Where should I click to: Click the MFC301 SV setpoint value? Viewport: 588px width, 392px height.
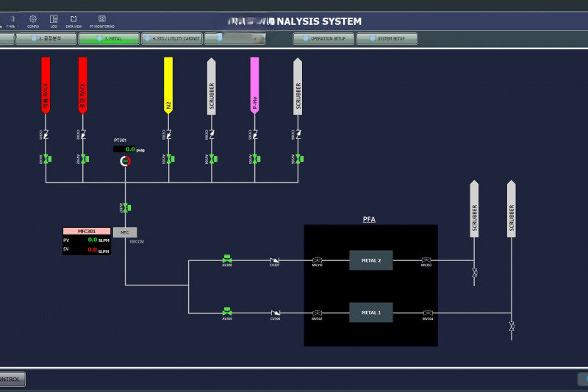pyautogui.click(x=93, y=251)
